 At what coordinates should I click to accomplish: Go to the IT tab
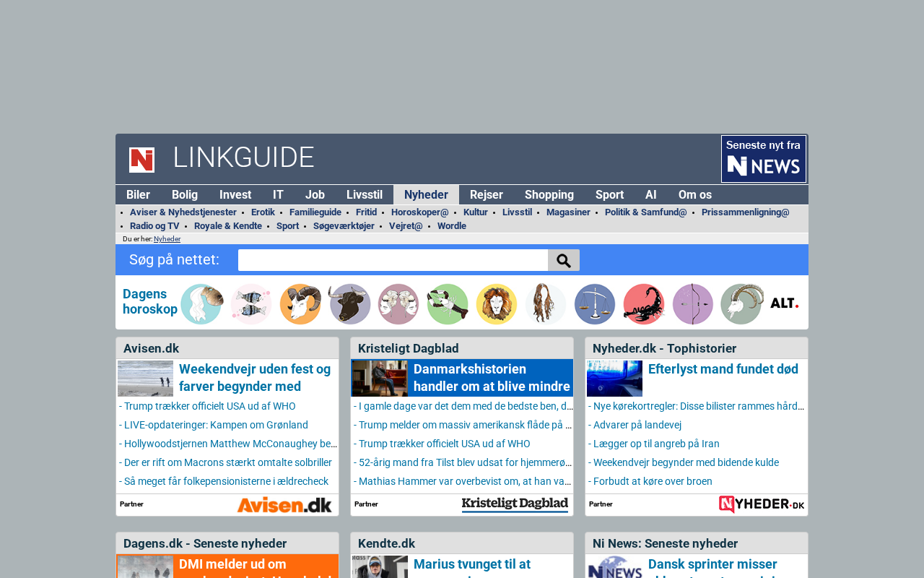click(278, 195)
